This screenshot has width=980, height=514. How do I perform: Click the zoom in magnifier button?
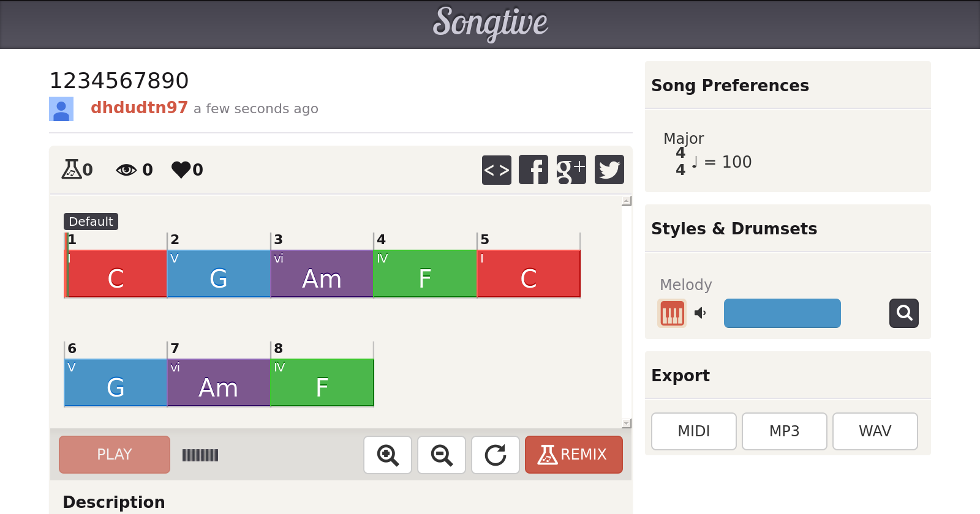point(388,455)
